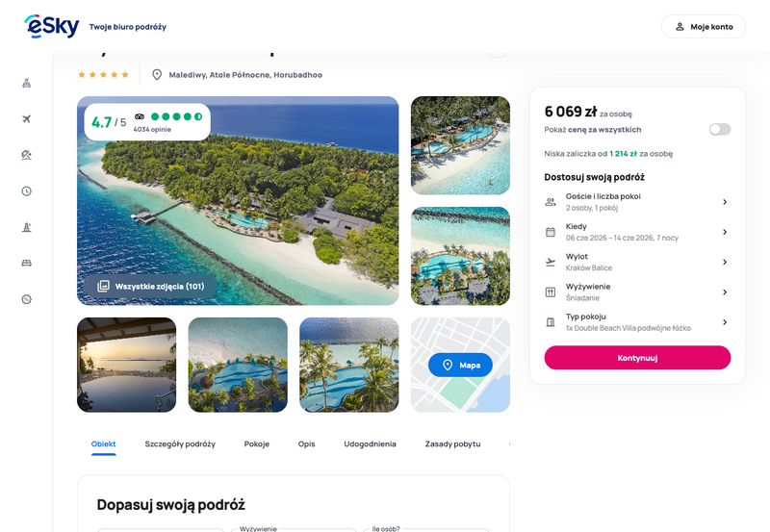Switch to 'Szczegóły podróży' tab
Screen dimensions: 770x532
click(x=180, y=444)
